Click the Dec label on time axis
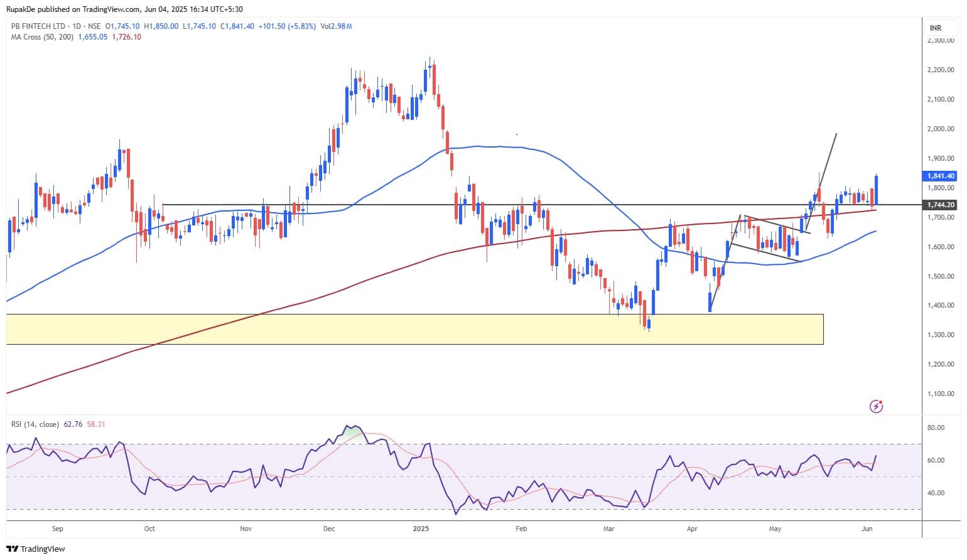 pyautogui.click(x=329, y=529)
